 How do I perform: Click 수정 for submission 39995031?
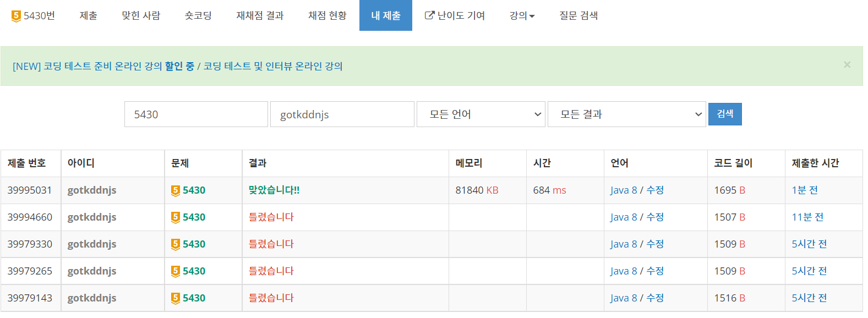tap(655, 190)
